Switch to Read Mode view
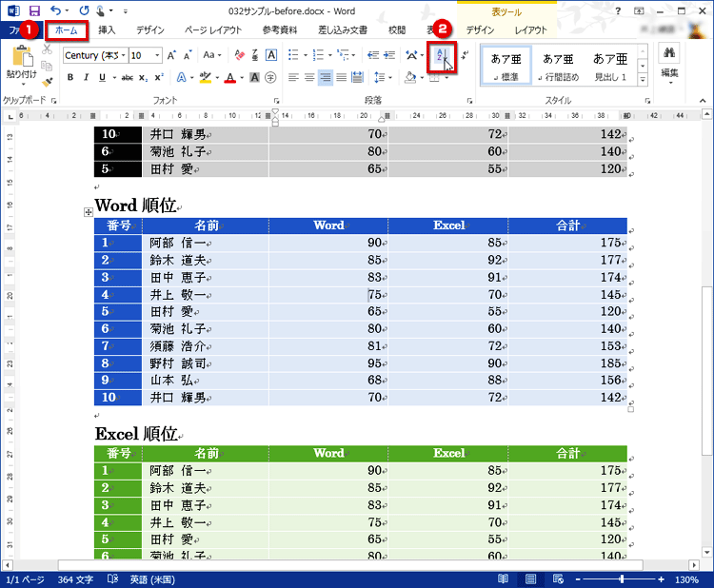Viewport: 714px width, 588px height. click(x=503, y=578)
